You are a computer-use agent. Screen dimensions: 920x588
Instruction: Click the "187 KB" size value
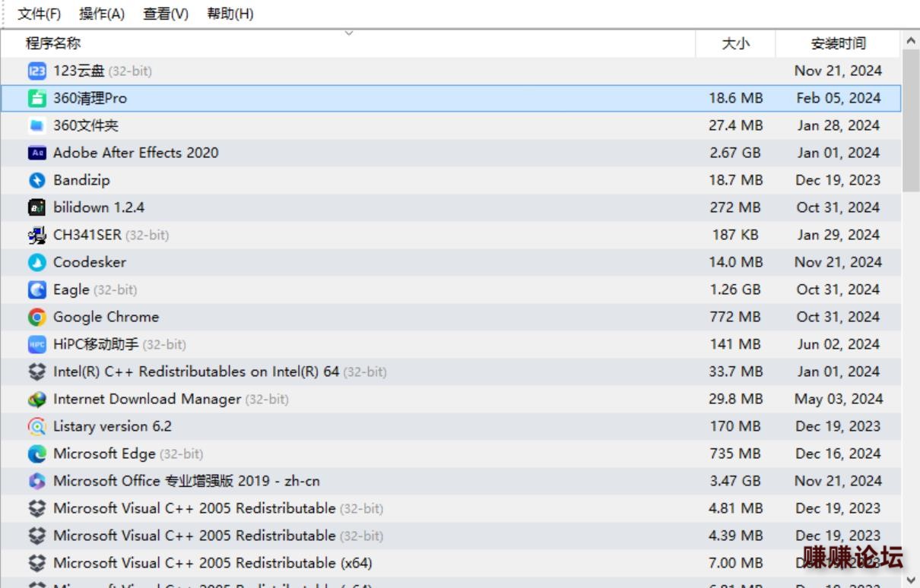click(735, 235)
